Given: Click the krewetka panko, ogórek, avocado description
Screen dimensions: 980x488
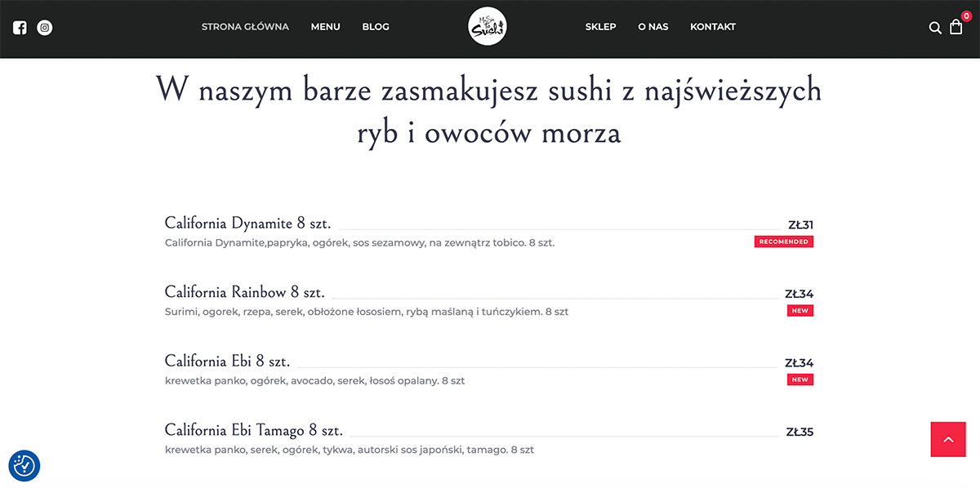Looking at the screenshot, I should point(314,381).
